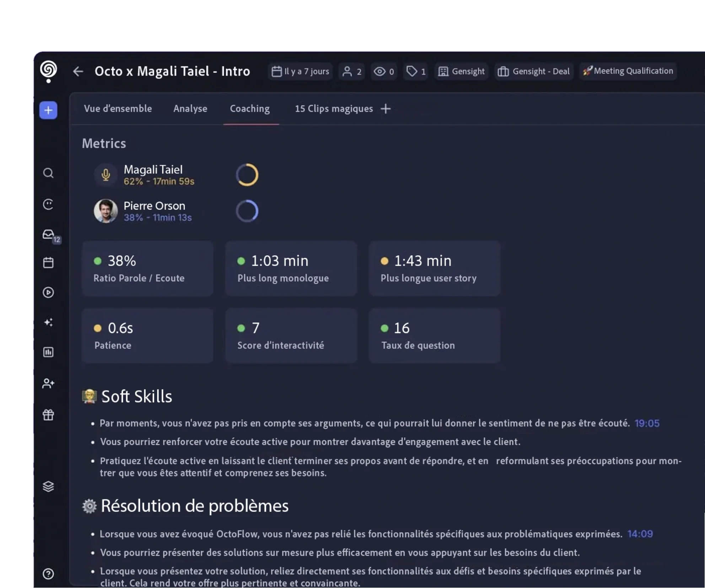
Task: Open the Gensight company chip
Action: [x=461, y=71]
